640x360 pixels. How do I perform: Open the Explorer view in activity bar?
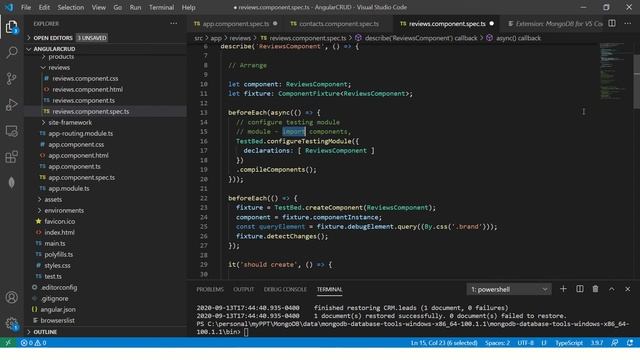11,27
